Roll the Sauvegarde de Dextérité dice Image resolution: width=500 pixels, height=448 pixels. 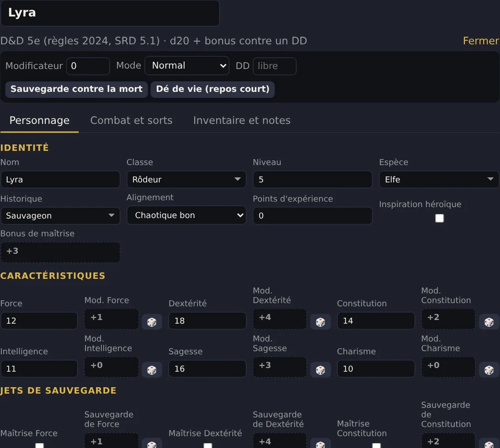click(x=320, y=443)
